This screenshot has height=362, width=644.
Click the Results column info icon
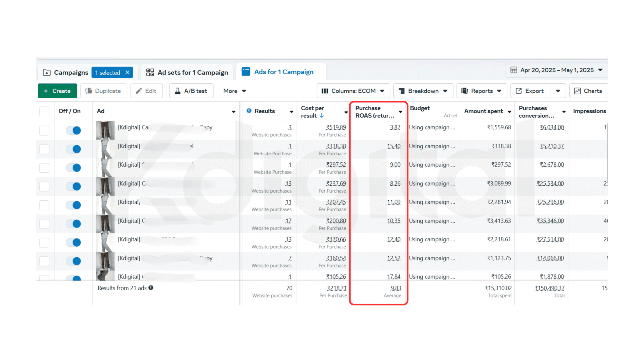(x=249, y=111)
